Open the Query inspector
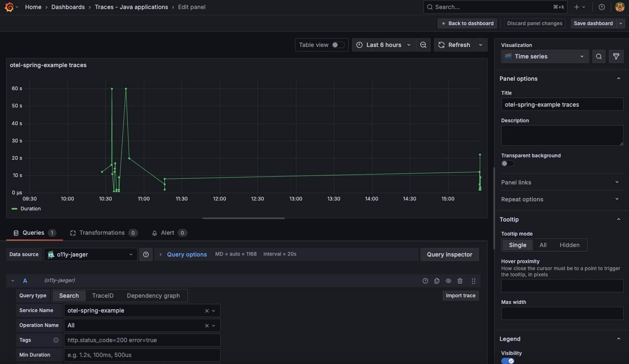629x364 pixels. point(450,254)
